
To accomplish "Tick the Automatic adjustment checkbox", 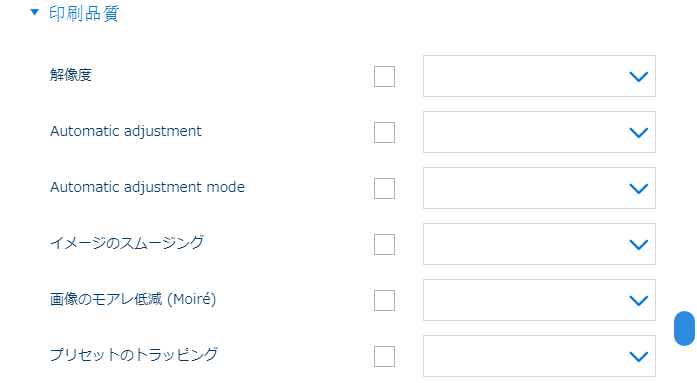I will (x=385, y=132).
